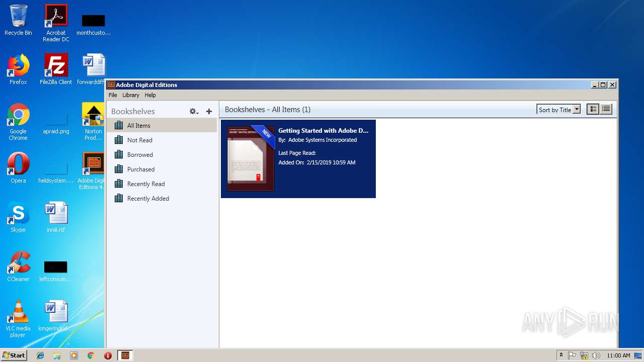Viewport: 644px width, 362px height.
Task: Open the Sort by Title dropdown
Action: [558, 110]
